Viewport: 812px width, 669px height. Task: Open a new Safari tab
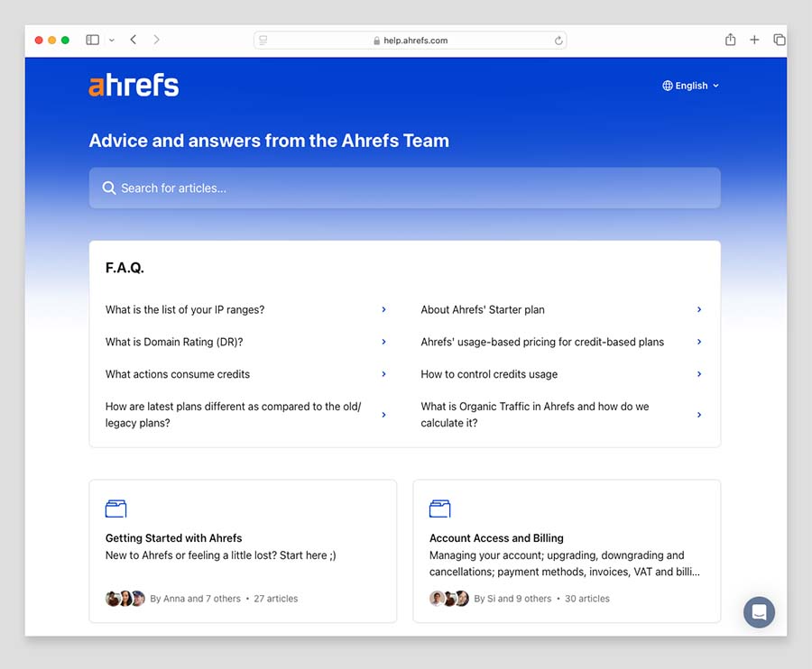click(754, 40)
